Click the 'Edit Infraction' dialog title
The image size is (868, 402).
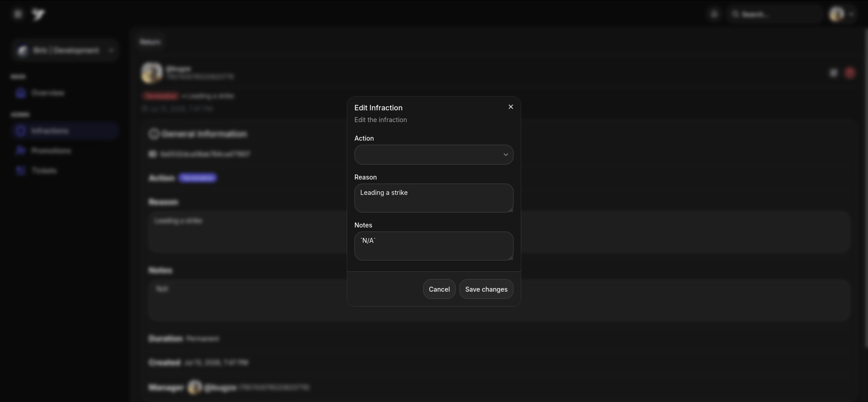click(378, 108)
